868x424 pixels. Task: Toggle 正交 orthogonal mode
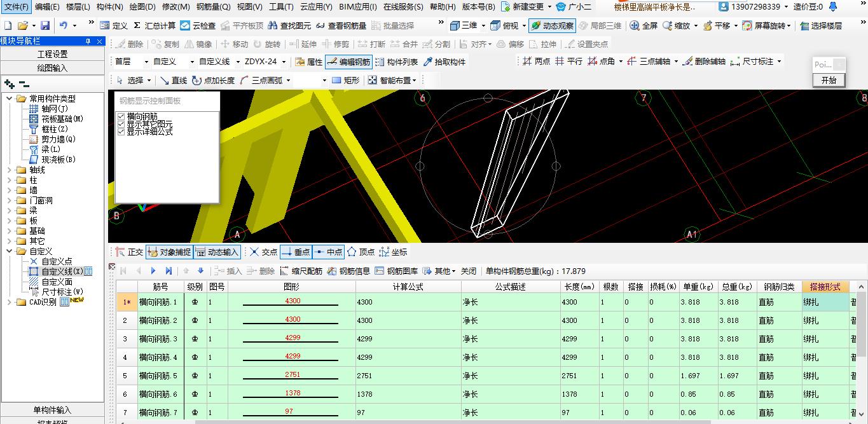click(x=129, y=252)
